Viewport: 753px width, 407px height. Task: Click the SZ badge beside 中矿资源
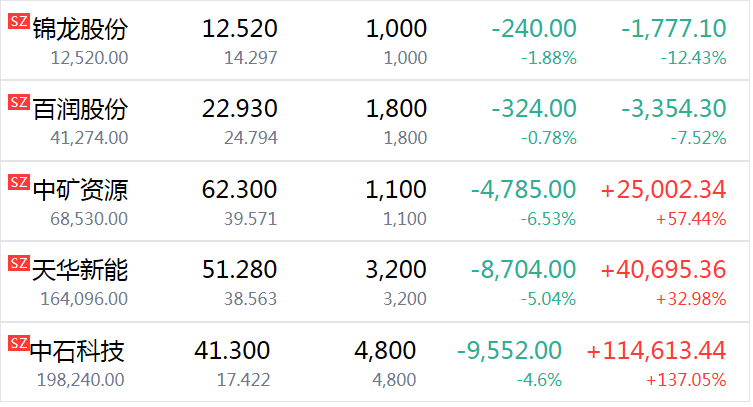coord(19,182)
